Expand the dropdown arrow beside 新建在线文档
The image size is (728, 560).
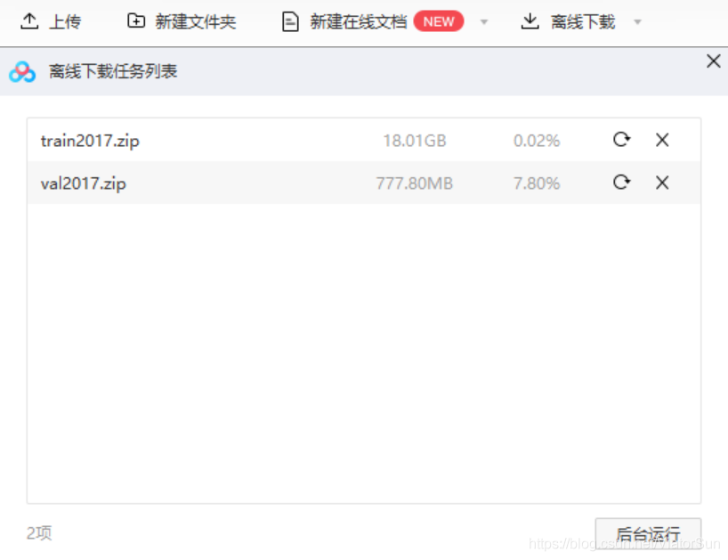[484, 22]
